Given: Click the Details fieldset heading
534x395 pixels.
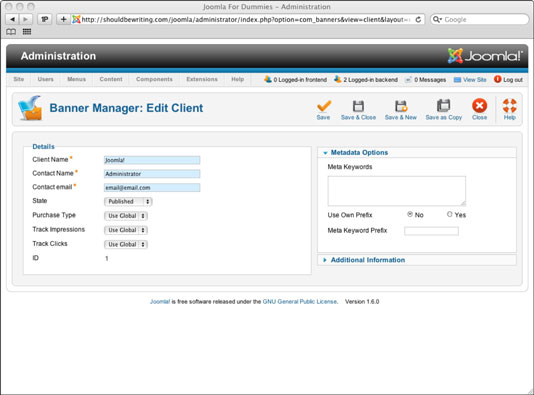Looking at the screenshot, I should [43, 146].
